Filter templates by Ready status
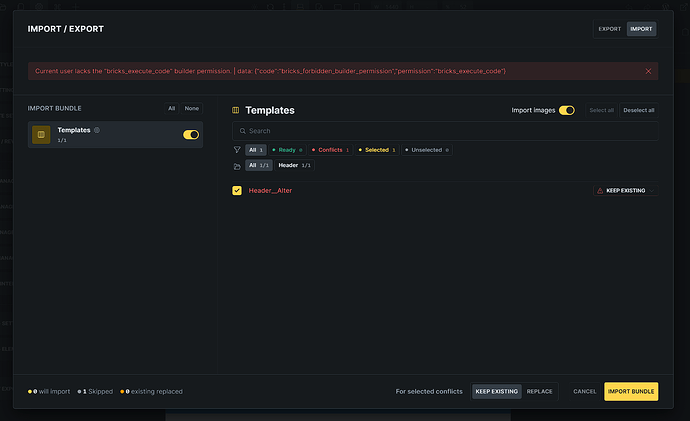The image size is (690, 421). [x=287, y=150]
